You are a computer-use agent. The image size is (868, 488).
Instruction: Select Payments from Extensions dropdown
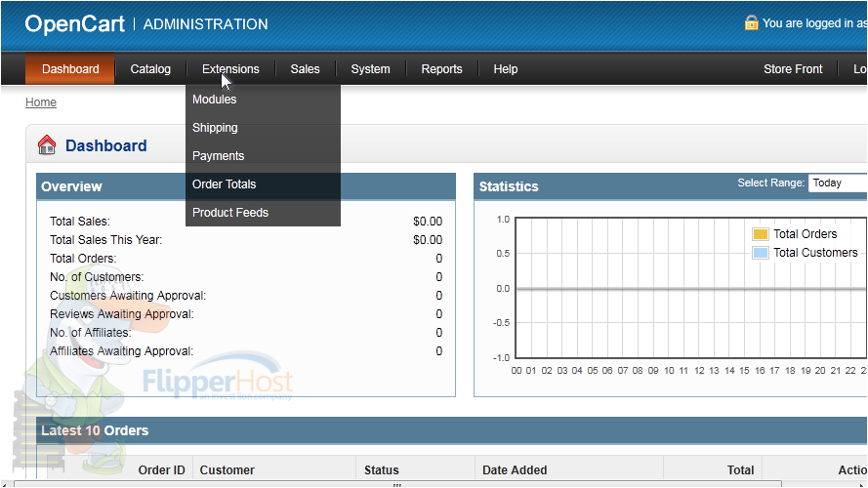pyautogui.click(x=263, y=156)
